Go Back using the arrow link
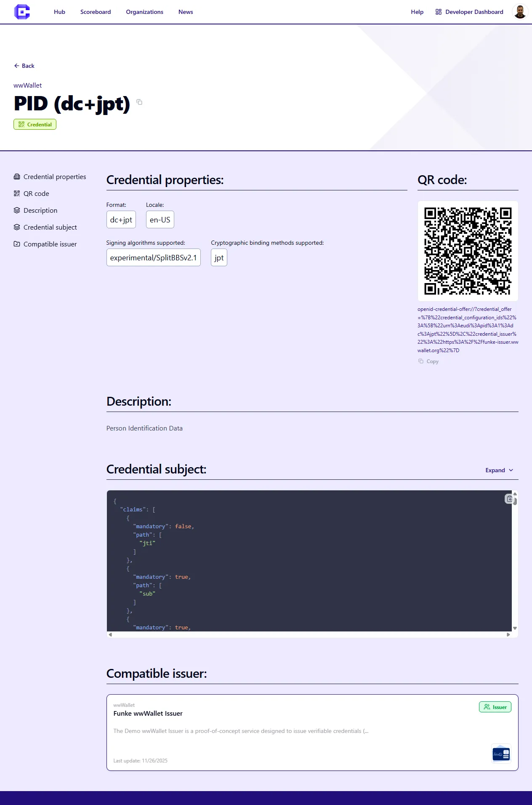532x805 pixels. click(24, 66)
